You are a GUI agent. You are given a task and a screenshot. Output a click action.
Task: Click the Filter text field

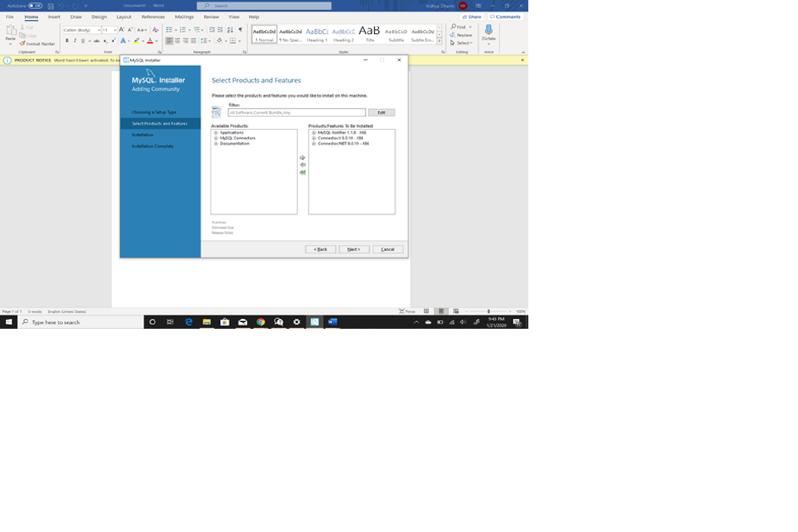click(x=296, y=113)
